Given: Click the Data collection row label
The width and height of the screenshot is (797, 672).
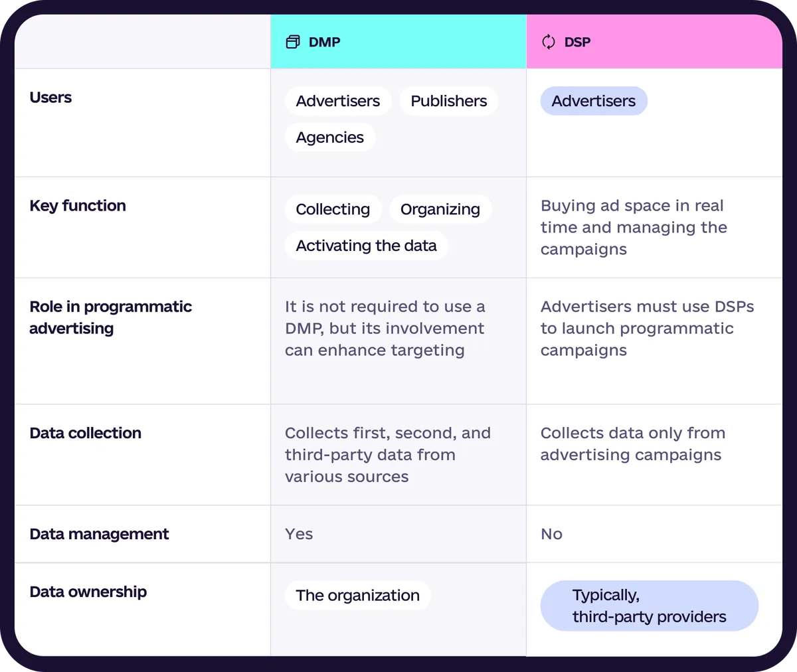Looking at the screenshot, I should pyautogui.click(x=86, y=433).
